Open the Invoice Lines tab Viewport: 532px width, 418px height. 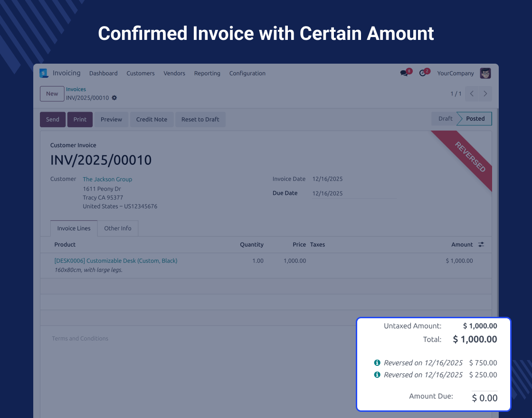(x=74, y=228)
